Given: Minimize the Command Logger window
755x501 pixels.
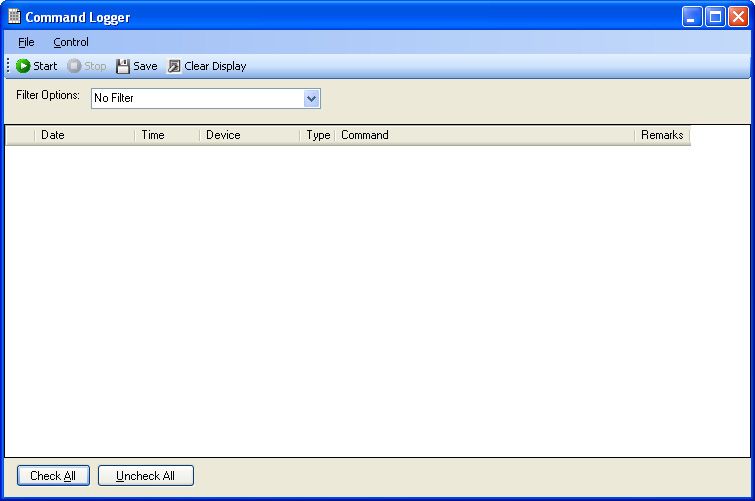Looking at the screenshot, I should (x=692, y=17).
